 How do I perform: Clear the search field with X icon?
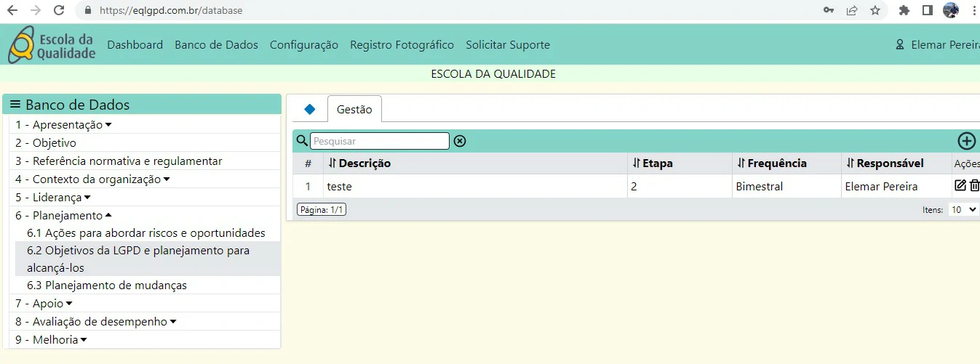click(460, 141)
